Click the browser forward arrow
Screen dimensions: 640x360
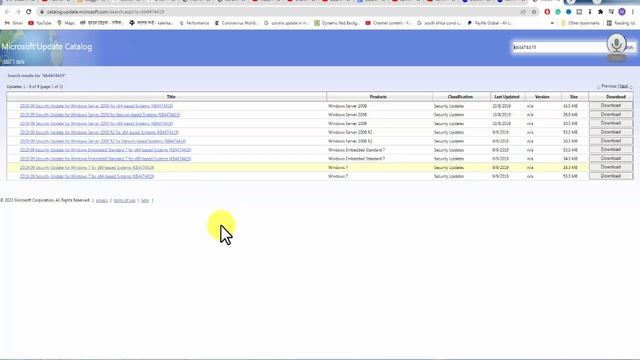(18, 12)
